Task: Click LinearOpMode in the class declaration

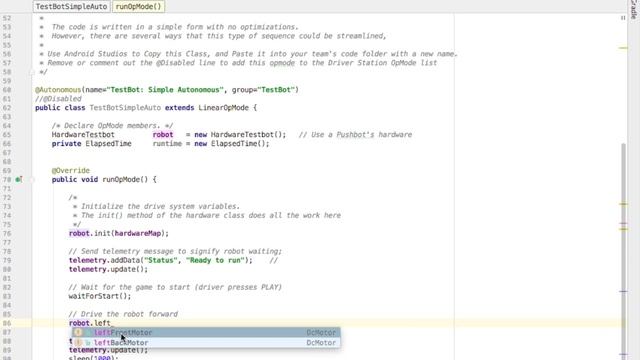Action: click(223, 108)
